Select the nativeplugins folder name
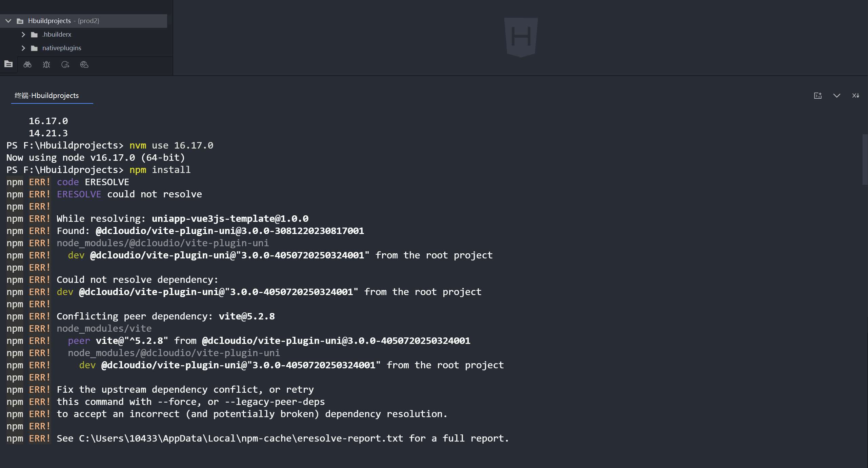The width and height of the screenshot is (868, 468). pos(62,48)
